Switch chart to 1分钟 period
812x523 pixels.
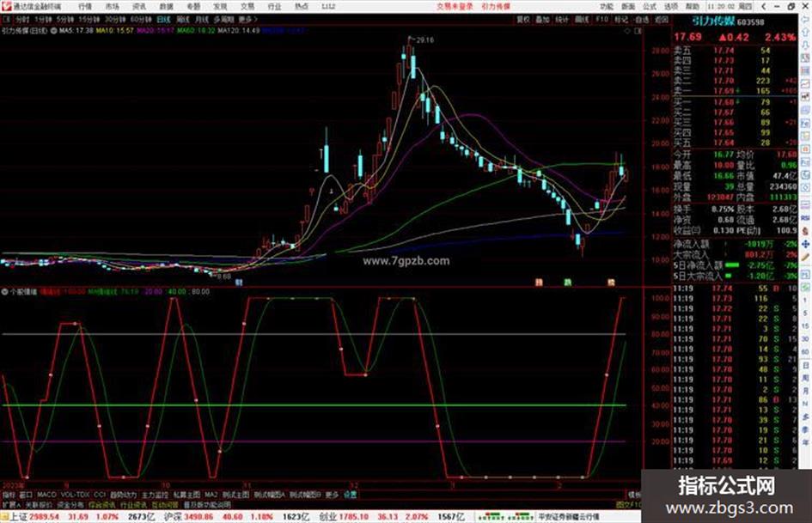click(x=43, y=19)
